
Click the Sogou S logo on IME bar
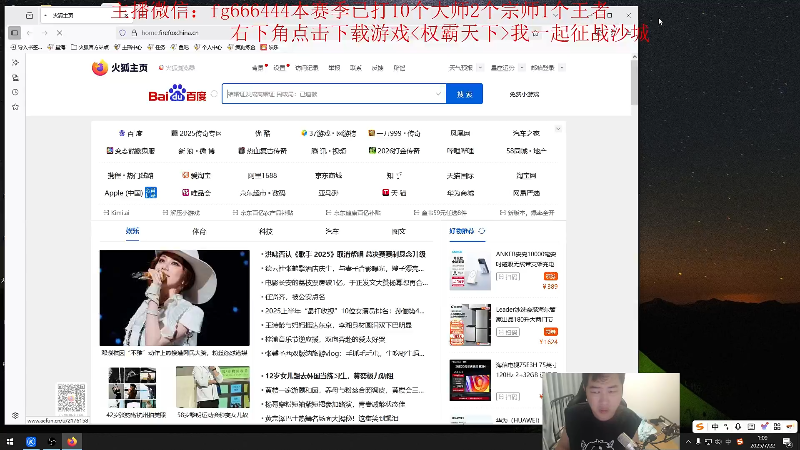(x=700, y=427)
